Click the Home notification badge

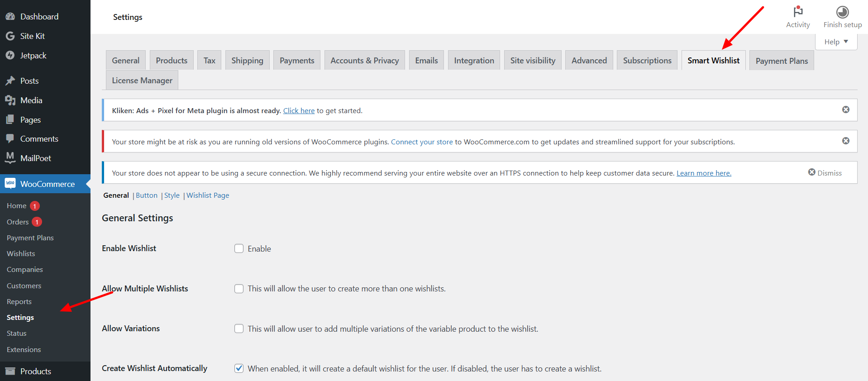click(35, 206)
